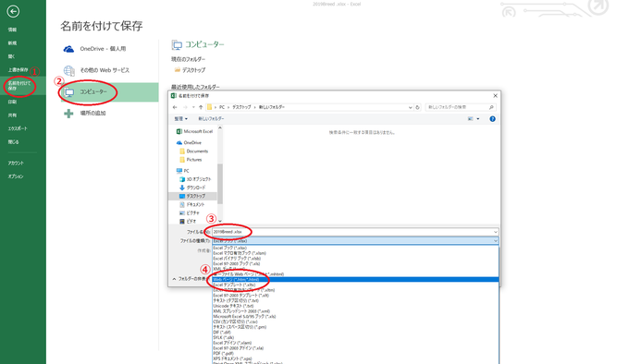Select Microsoft Excel in navigation tree
Image resolution: width=629 pixels, height=364 pixels.
click(x=194, y=131)
